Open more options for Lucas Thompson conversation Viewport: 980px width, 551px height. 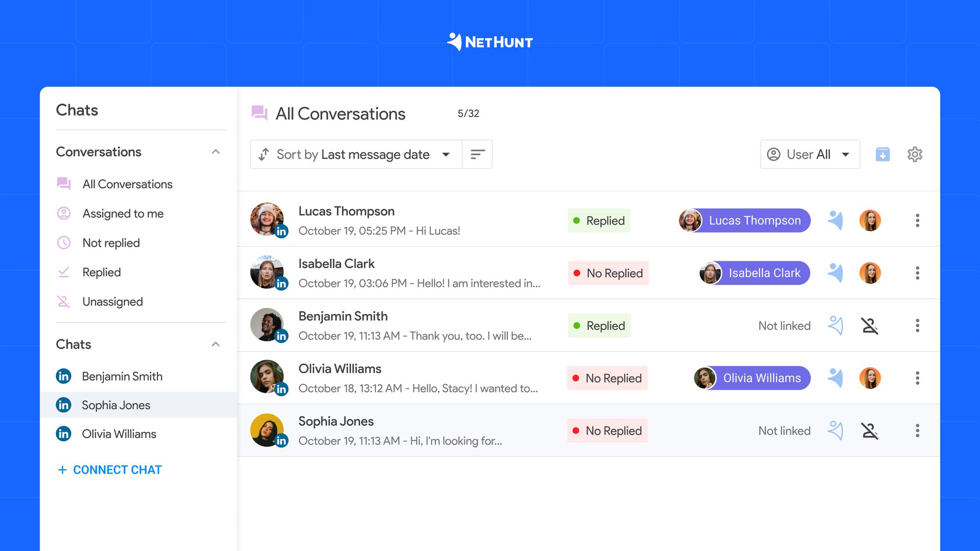click(917, 220)
